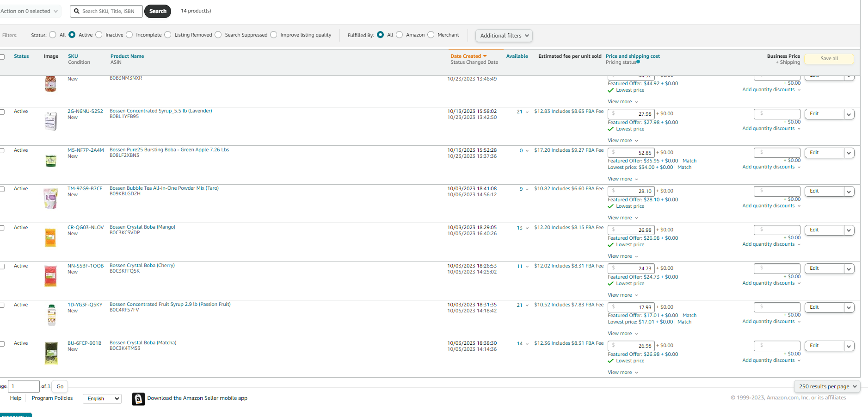
Task: Open the Passion Fruit Syrup thumbnail
Action: [52, 315]
